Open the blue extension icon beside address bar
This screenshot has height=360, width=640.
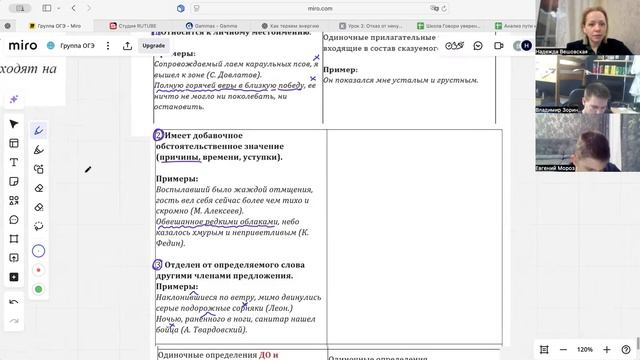[x=181, y=8]
